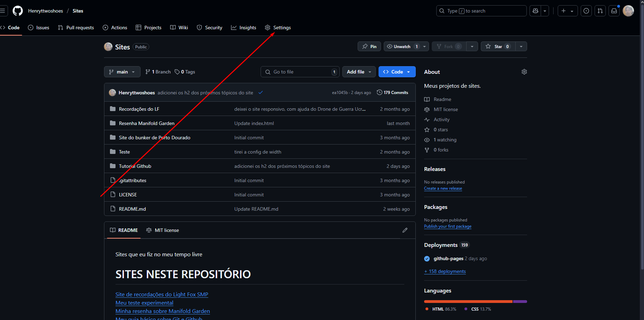
Task: Click the github-pages deployment status icon
Action: [427, 259]
